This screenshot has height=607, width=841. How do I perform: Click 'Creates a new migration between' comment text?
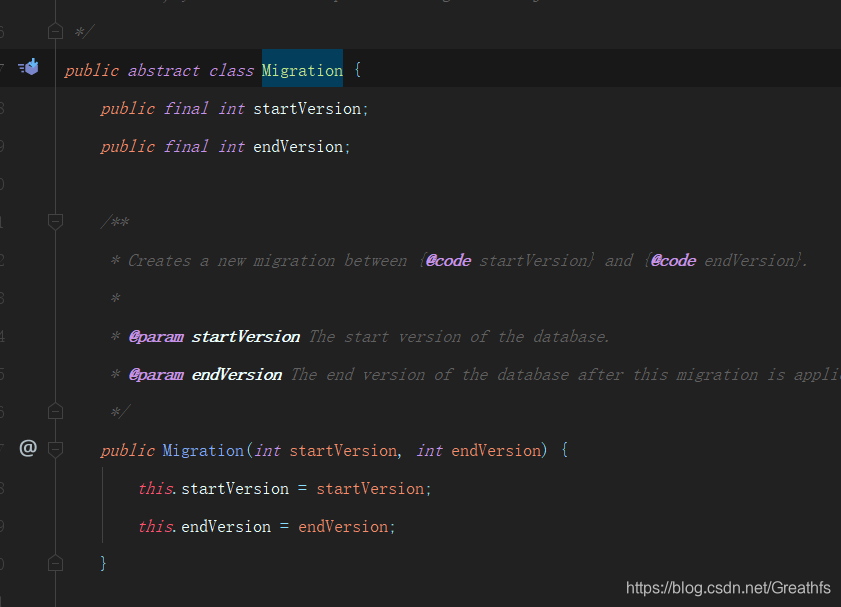click(x=267, y=261)
